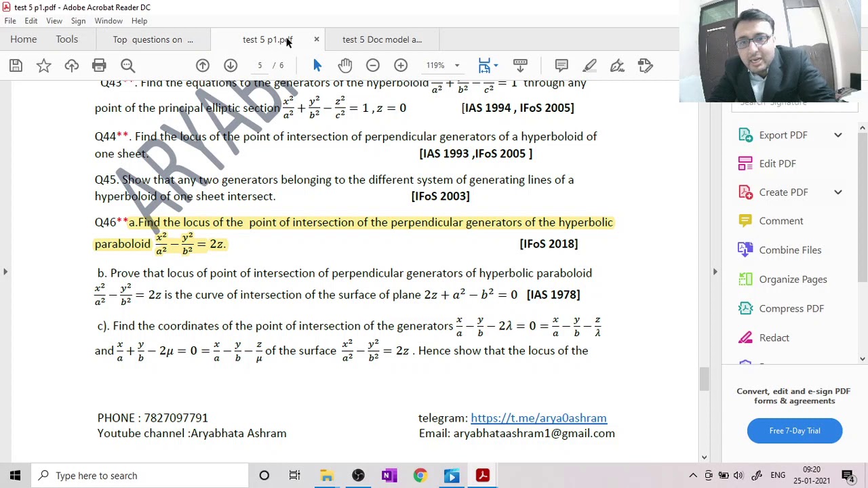Go to previous page arrow
868x488 pixels.
tap(203, 66)
